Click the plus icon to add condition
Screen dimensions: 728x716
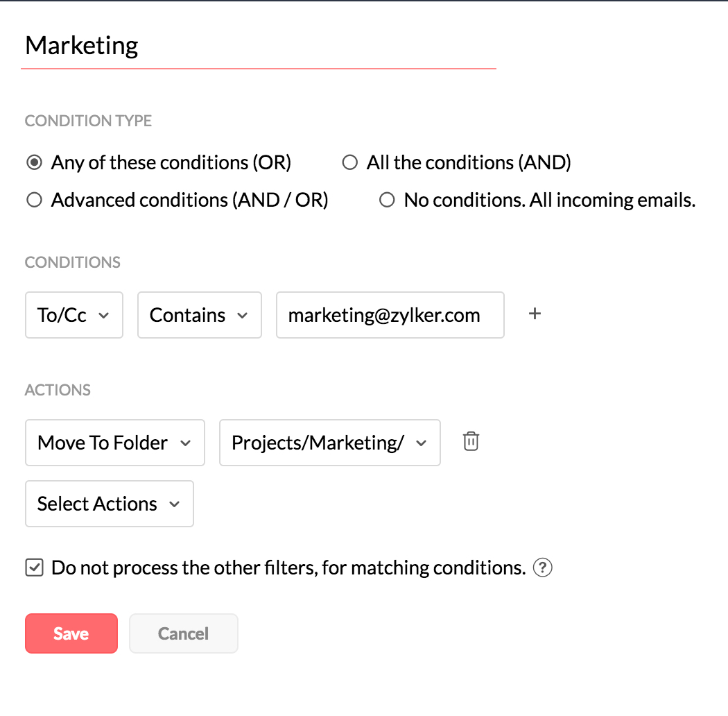(535, 314)
